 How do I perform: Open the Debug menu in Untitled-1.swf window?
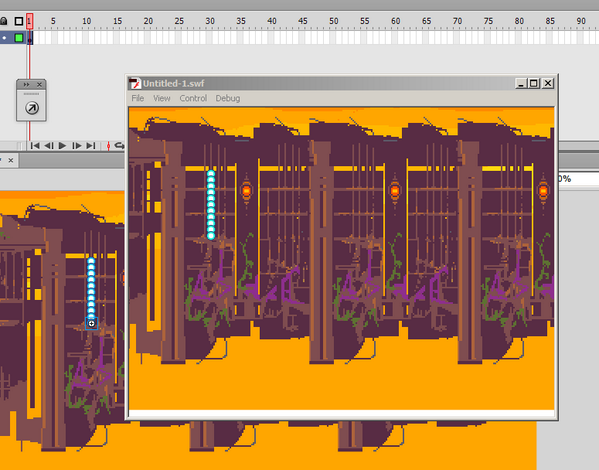[228, 98]
